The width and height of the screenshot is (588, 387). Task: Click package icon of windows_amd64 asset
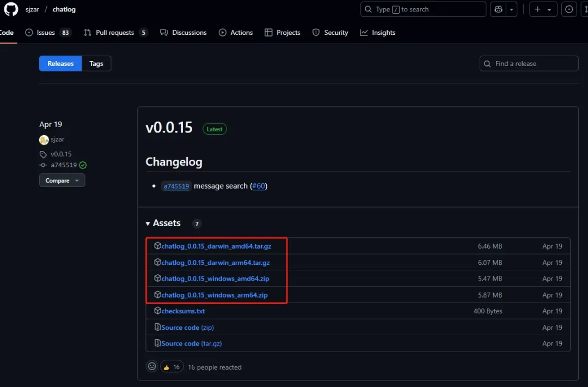click(x=157, y=278)
